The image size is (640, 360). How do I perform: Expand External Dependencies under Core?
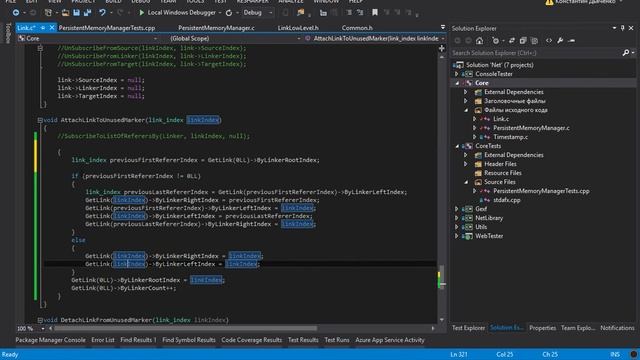click(466, 92)
